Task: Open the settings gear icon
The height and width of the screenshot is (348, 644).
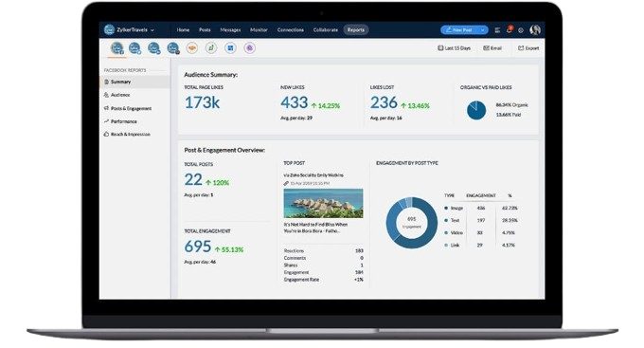Action: (x=521, y=30)
